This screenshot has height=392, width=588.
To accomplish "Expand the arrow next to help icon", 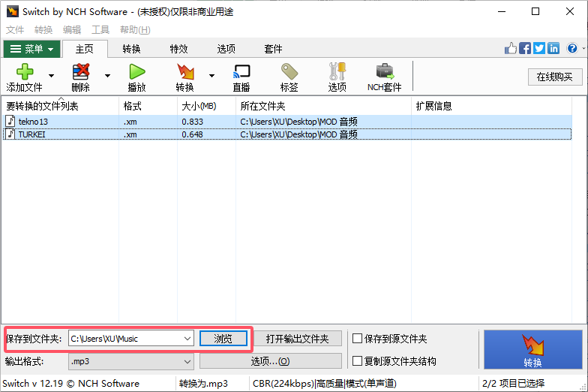I will coord(583,48).
